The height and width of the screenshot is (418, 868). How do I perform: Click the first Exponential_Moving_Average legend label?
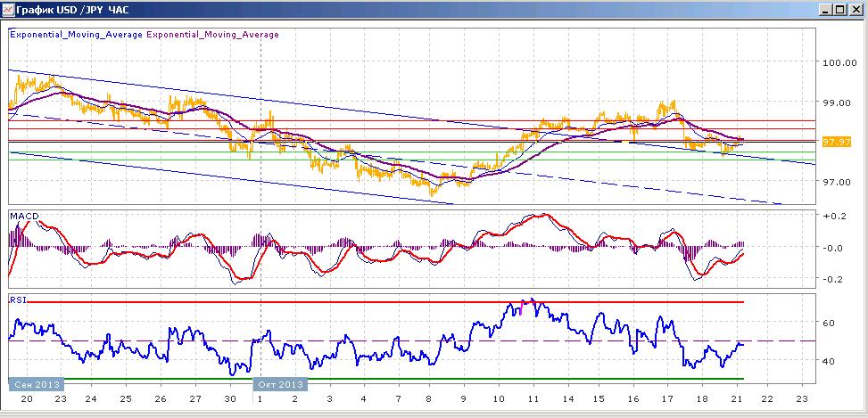[x=77, y=34]
